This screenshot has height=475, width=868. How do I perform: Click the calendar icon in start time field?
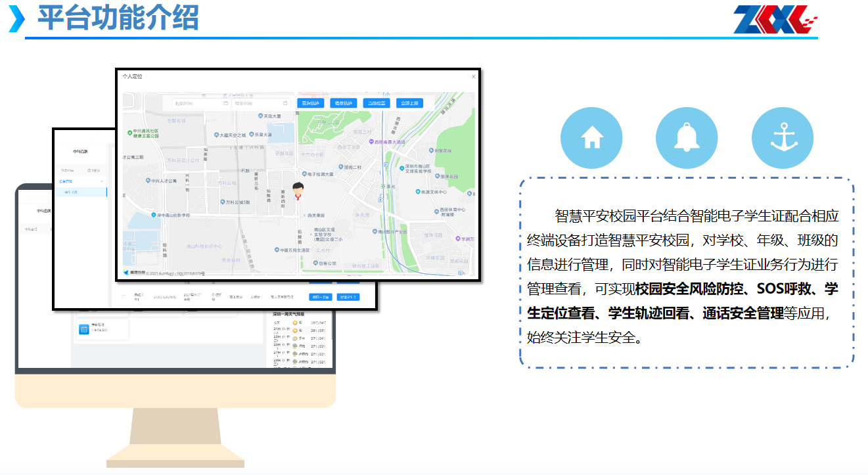[x=225, y=103]
